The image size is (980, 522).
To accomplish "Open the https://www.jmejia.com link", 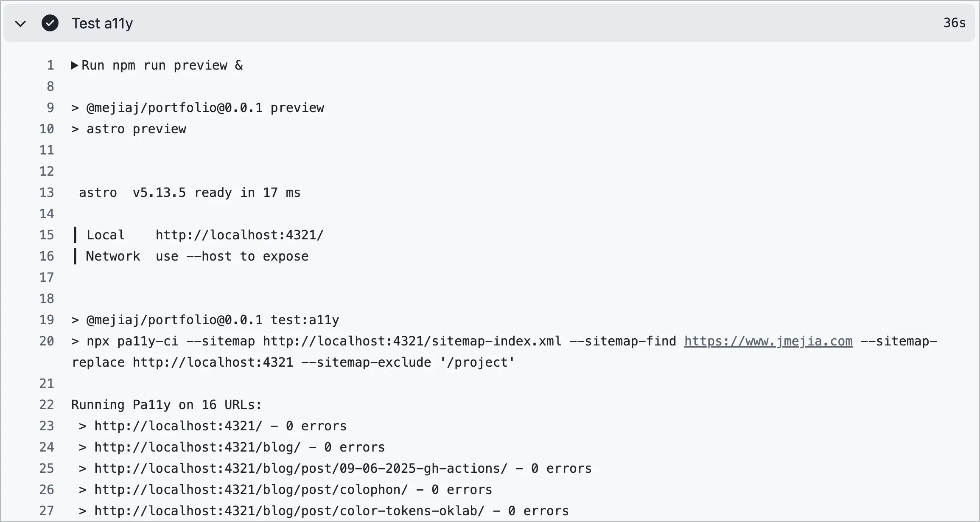I will pos(768,341).
